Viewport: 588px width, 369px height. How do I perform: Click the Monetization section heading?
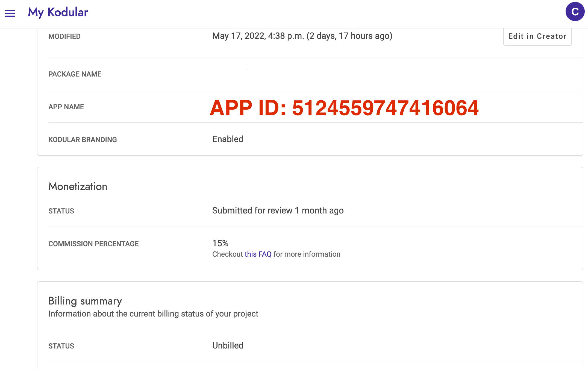coord(78,186)
